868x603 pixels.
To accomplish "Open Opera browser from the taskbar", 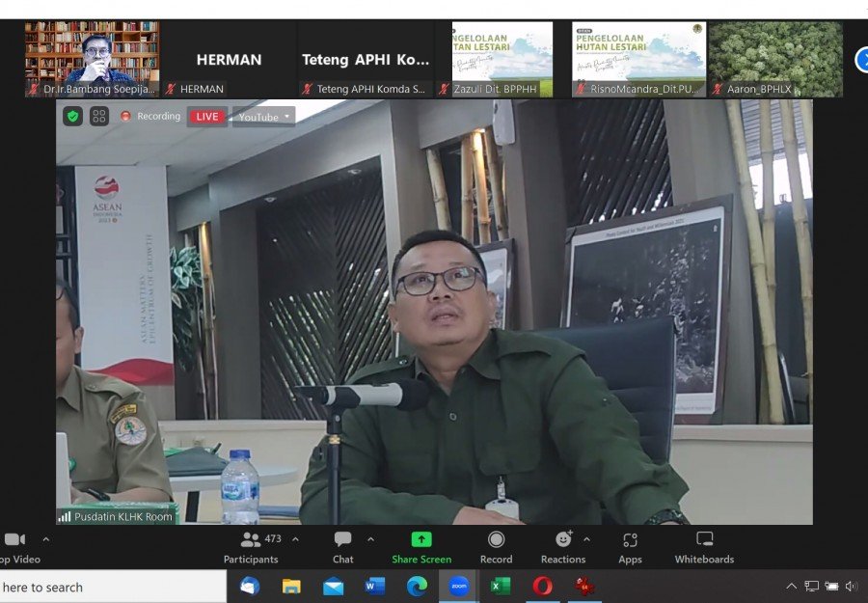I will coord(542,586).
